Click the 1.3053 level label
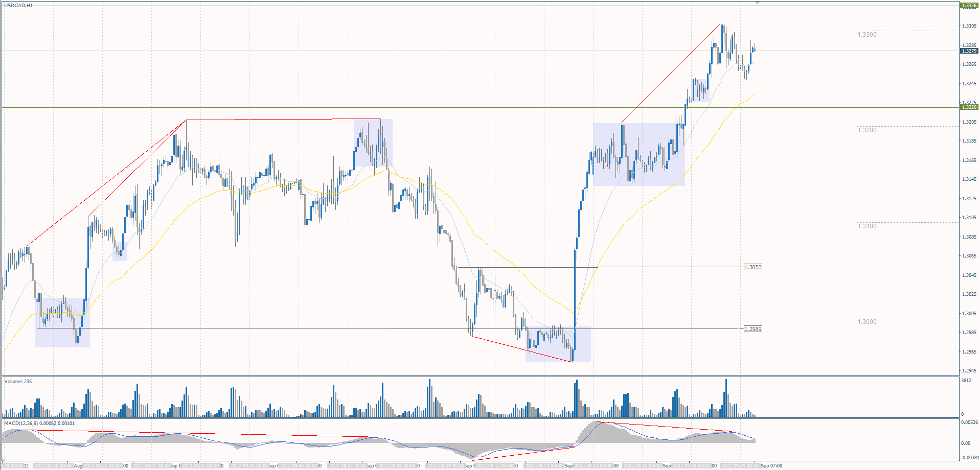 [753, 267]
